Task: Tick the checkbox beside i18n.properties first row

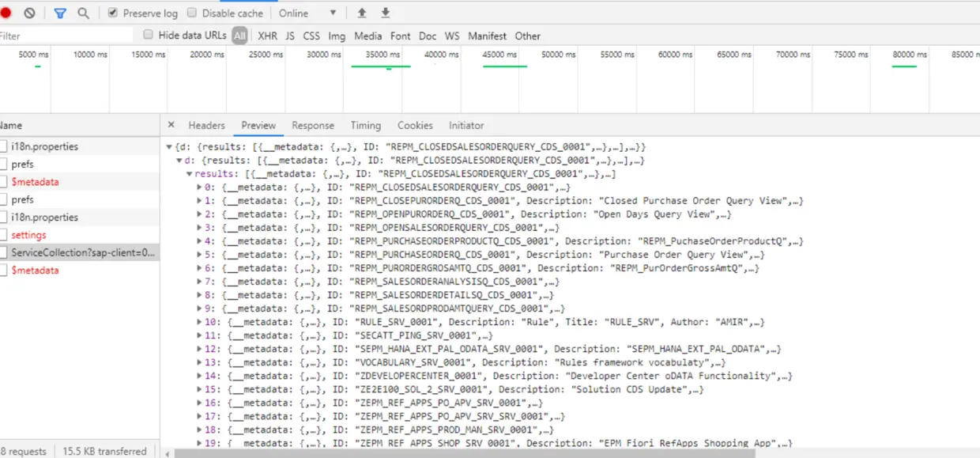Action: [3, 146]
